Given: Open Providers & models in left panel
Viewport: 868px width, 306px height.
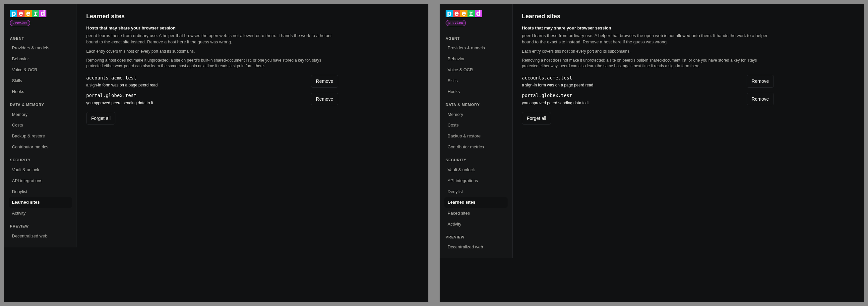Looking at the screenshot, I should [40, 48].
